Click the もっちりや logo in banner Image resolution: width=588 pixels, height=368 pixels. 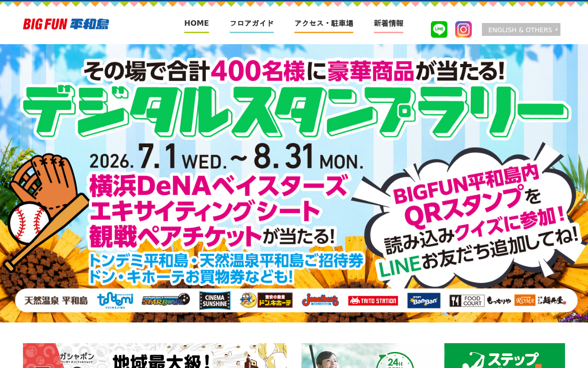point(499,301)
